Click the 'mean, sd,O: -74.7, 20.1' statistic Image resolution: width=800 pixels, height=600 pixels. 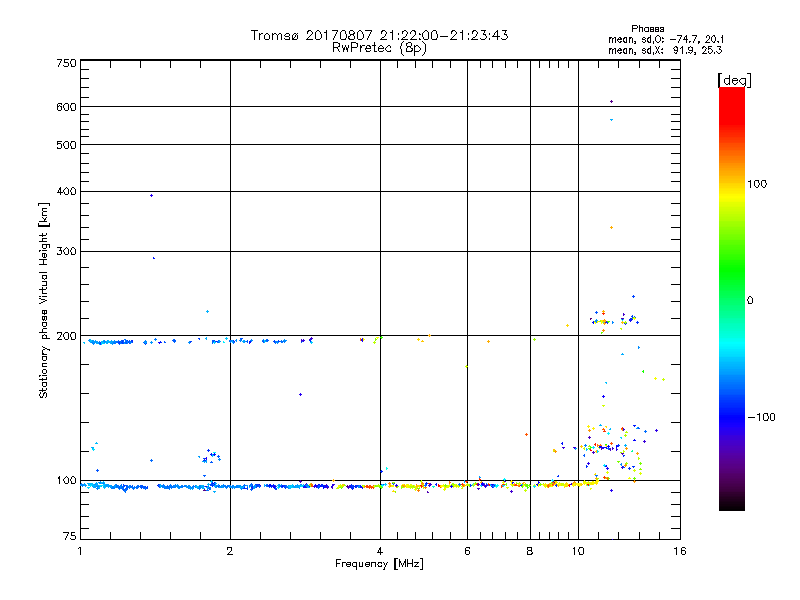tap(666, 39)
